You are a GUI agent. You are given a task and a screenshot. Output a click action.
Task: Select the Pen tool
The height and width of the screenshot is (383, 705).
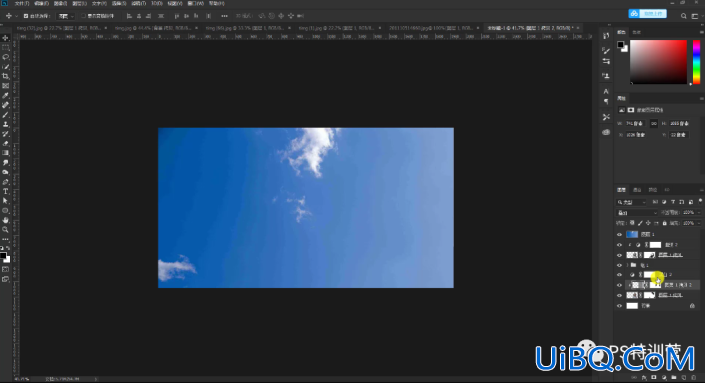5,182
